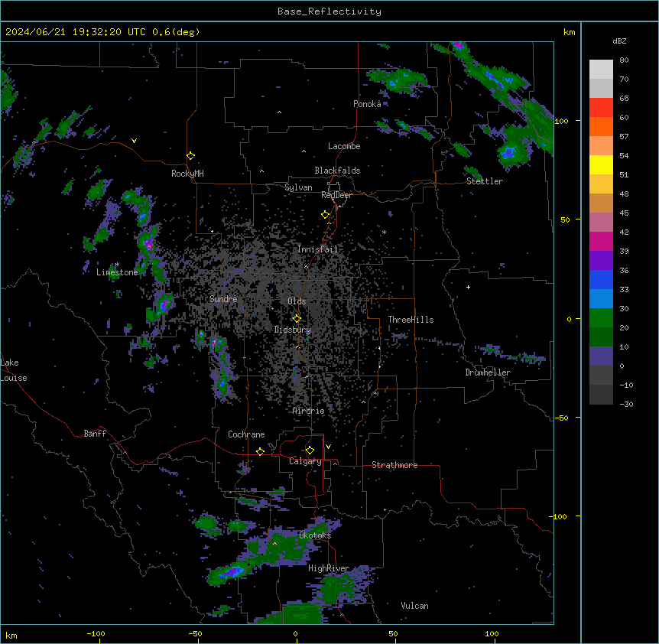The height and width of the screenshot is (644, 659).
Task: Select the 42 dBZ magenta color swatch
Action: (601, 241)
